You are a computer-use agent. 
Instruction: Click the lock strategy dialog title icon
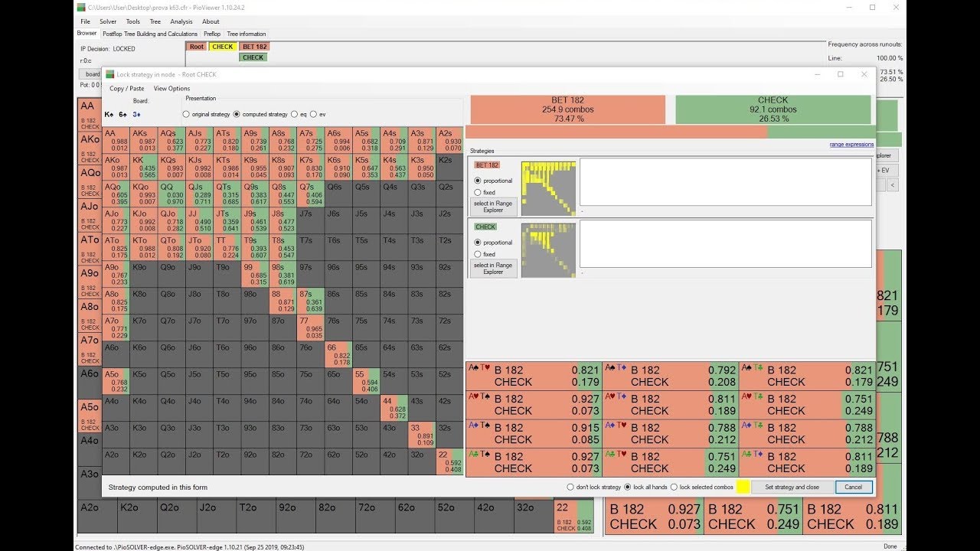click(110, 74)
